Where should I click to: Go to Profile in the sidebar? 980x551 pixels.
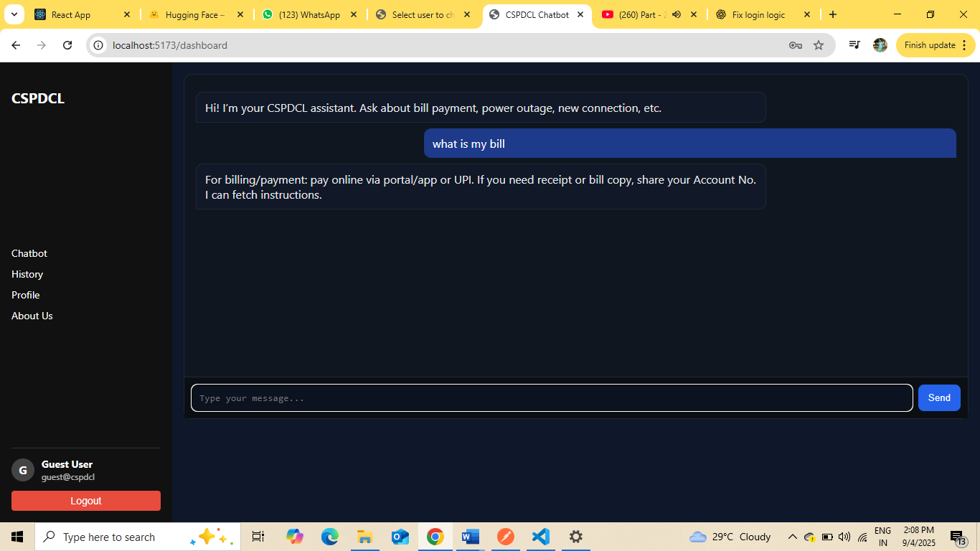click(x=26, y=295)
